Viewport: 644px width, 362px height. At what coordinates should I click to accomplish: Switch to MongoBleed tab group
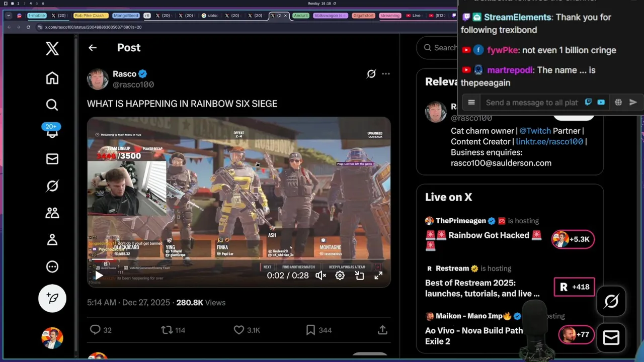click(x=126, y=16)
